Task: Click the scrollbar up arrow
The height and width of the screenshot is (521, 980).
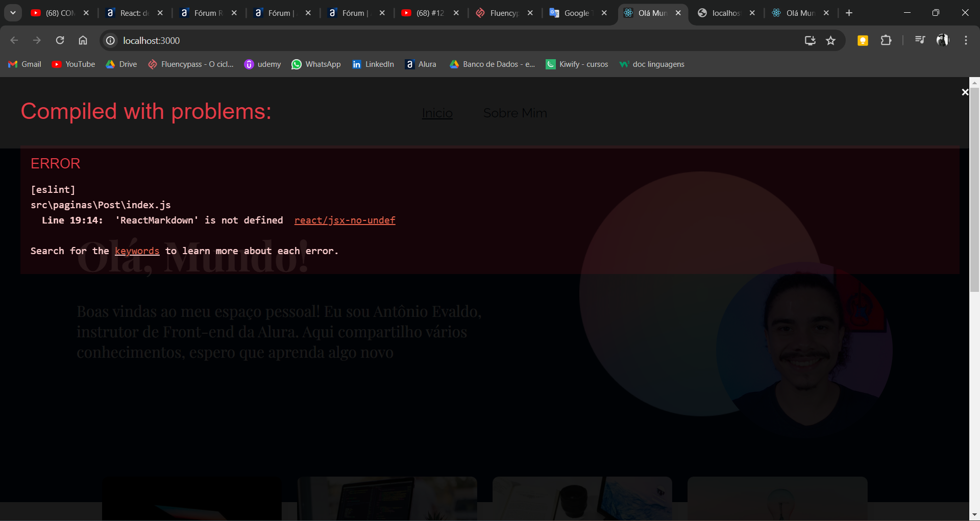Action: (x=974, y=82)
